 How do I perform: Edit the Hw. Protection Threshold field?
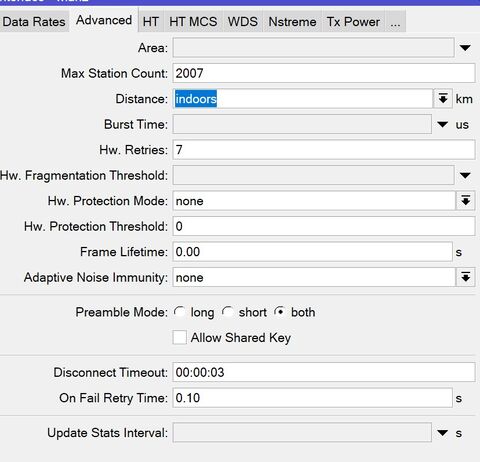click(x=324, y=226)
